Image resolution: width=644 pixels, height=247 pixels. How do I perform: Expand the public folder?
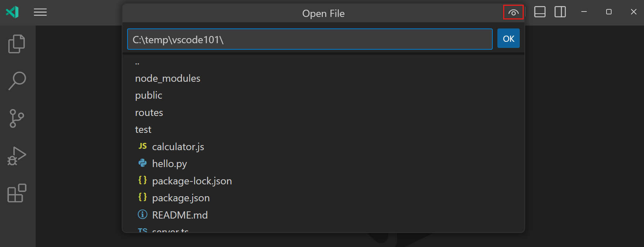[x=148, y=95]
